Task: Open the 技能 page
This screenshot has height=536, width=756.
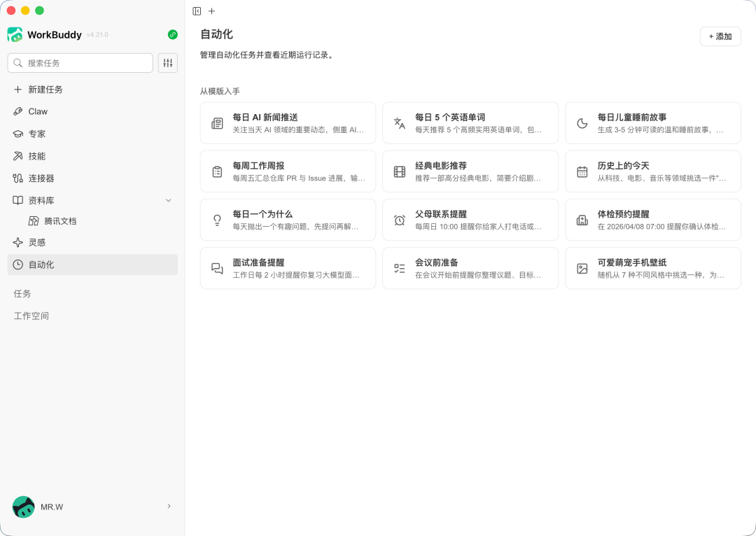Action: point(92,156)
